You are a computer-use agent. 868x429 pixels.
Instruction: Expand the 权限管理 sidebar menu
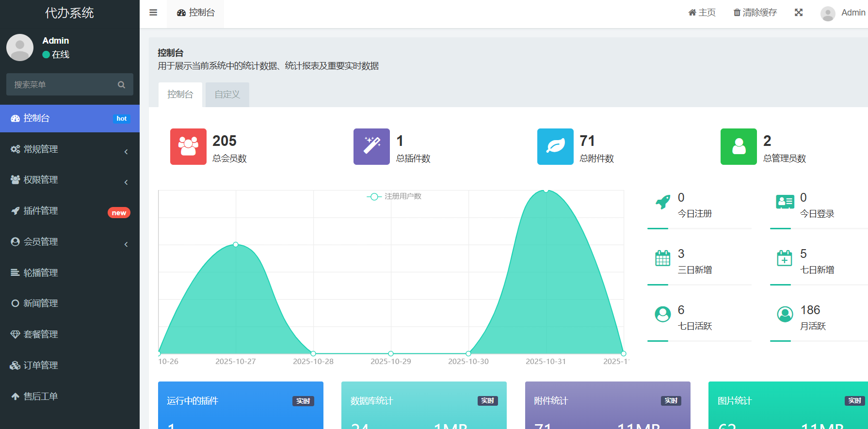pyautogui.click(x=70, y=180)
